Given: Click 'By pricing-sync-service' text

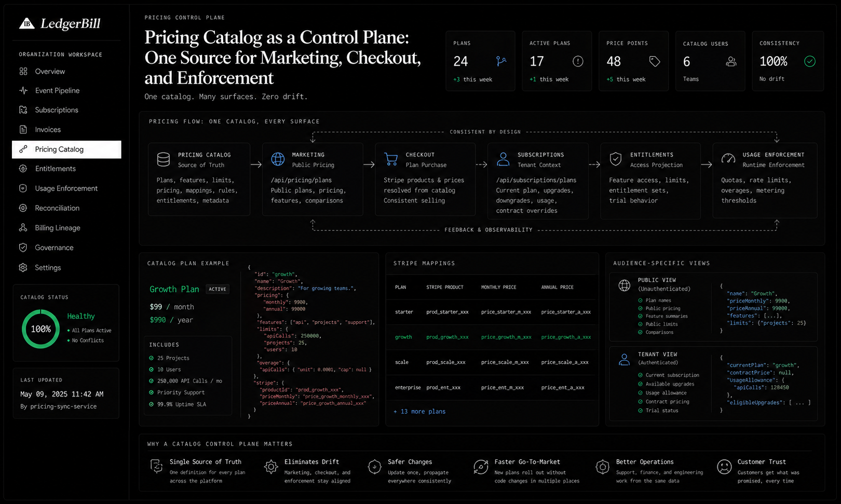Looking at the screenshot, I should 59,406.
